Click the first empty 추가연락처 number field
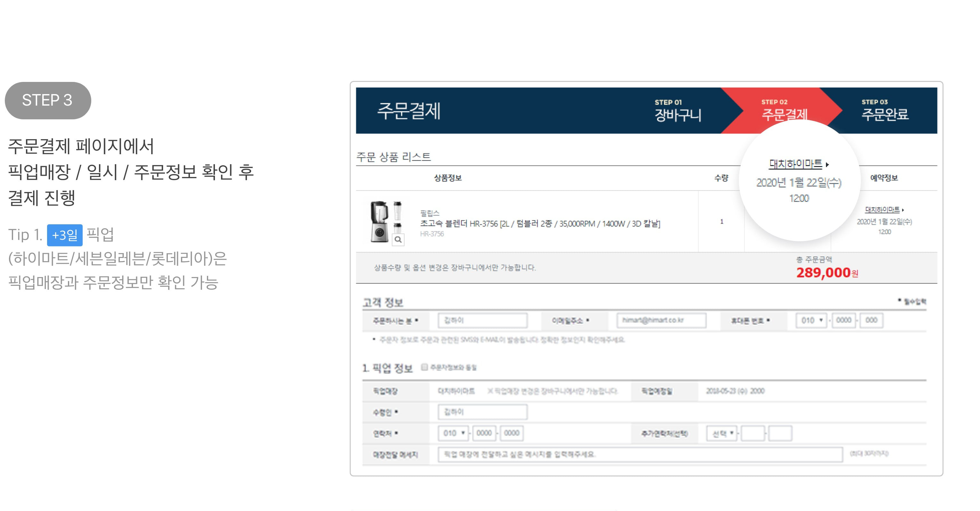This screenshot has width=980, height=511. (753, 434)
